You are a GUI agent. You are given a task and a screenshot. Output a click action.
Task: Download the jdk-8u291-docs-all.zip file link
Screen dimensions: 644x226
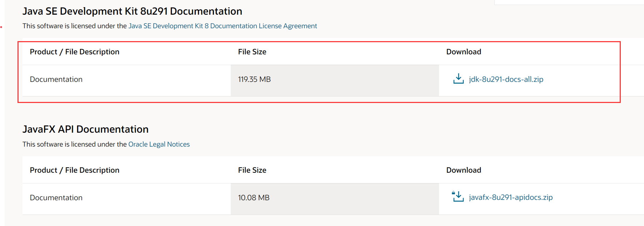click(x=506, y=79)
